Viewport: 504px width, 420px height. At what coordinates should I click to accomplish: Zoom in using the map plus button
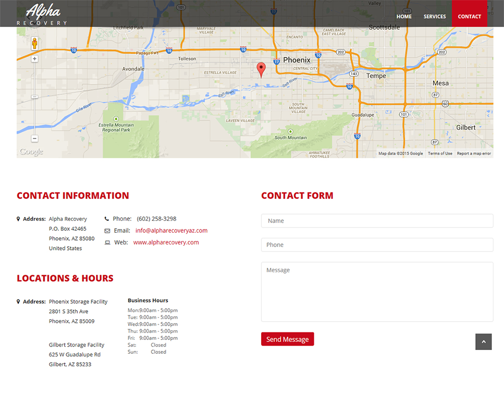[34, 58]
